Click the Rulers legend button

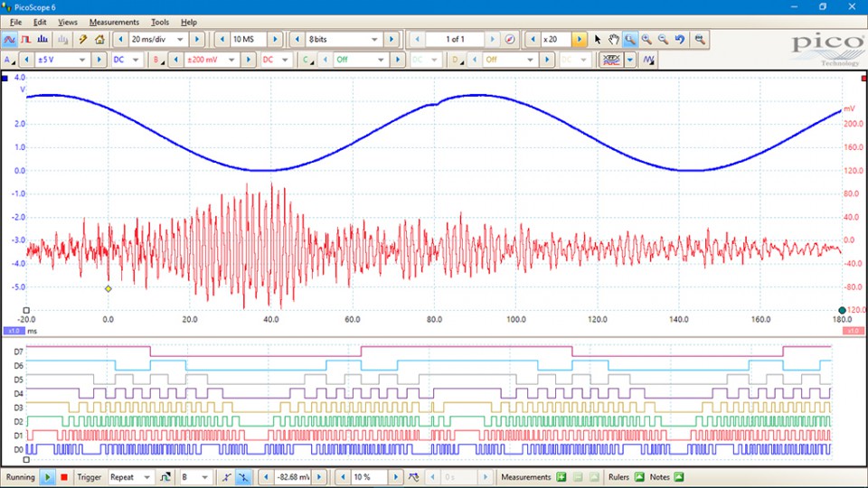click(639, 477)
